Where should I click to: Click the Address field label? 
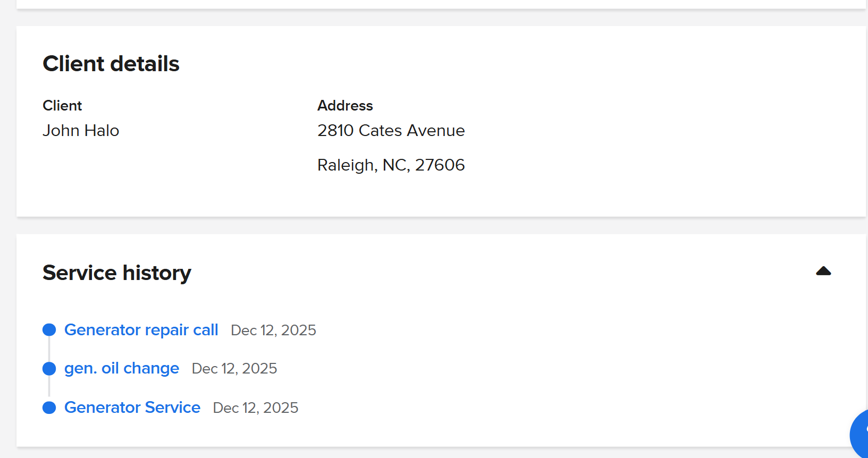[345, 106]
